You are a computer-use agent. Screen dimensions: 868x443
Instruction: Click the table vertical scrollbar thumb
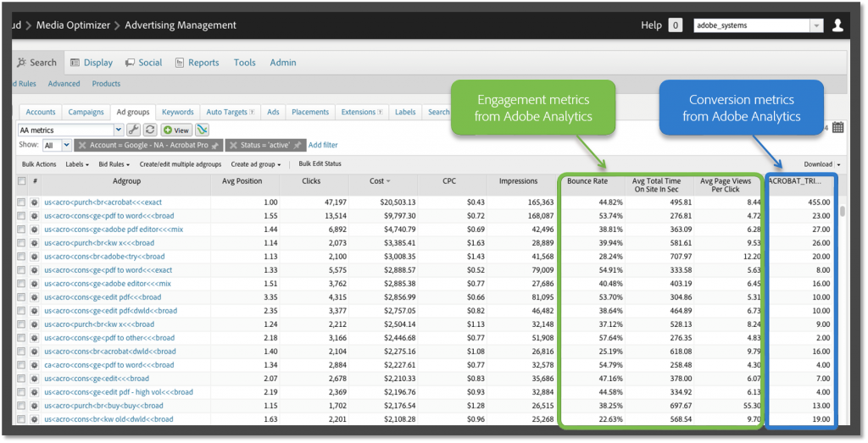(843, 211)
